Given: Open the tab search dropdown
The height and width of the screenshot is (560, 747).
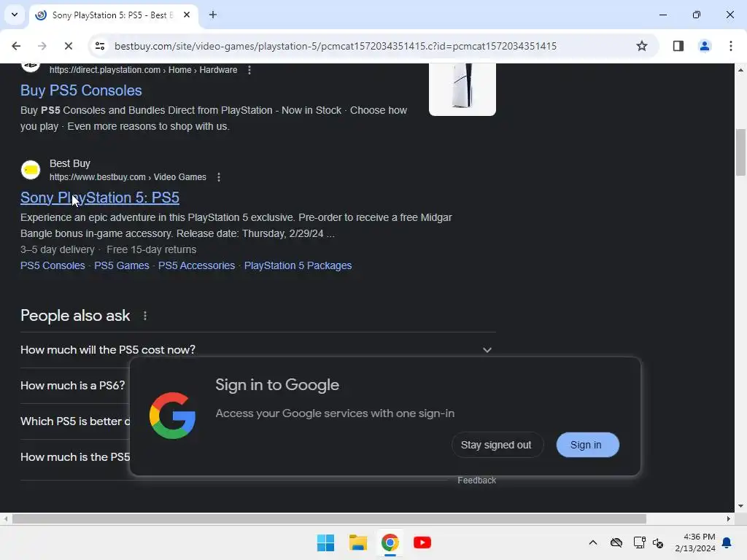Looking at the screenshot, I should tap(15, 15).
